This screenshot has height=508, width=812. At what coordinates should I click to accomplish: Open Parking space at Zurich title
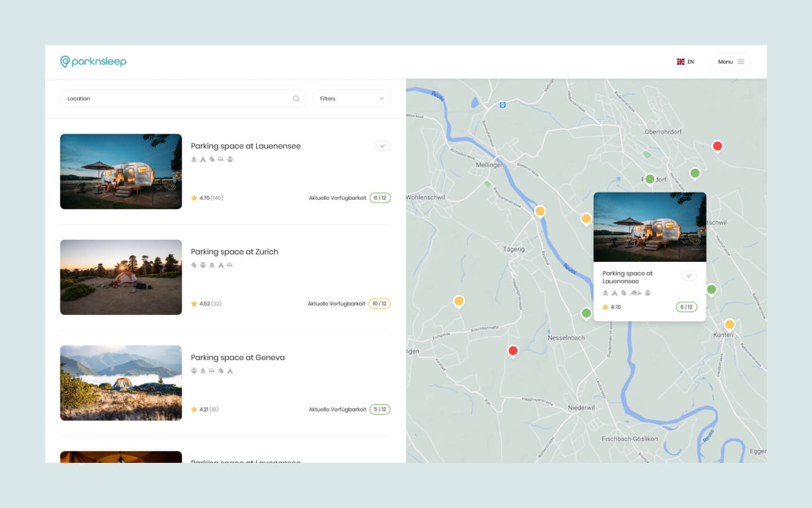(234, 252)
